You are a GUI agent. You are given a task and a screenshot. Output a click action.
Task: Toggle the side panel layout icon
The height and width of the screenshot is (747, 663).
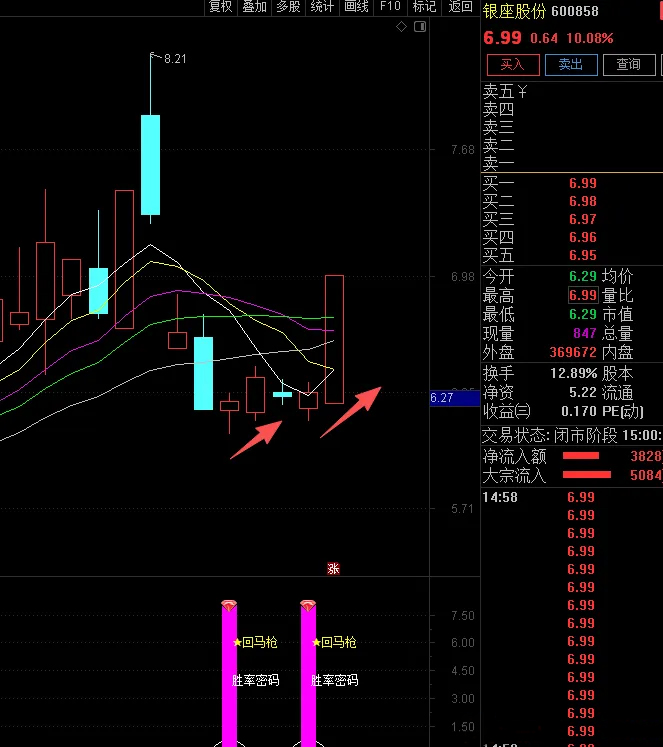[x=421, y=27]
